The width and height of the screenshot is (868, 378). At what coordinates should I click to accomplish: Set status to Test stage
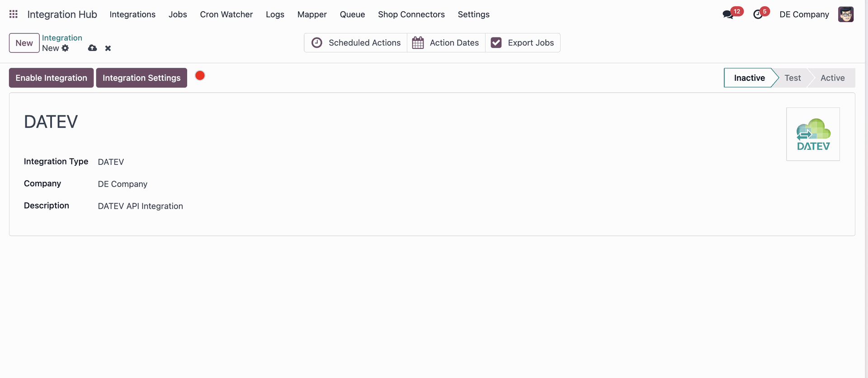793,78
